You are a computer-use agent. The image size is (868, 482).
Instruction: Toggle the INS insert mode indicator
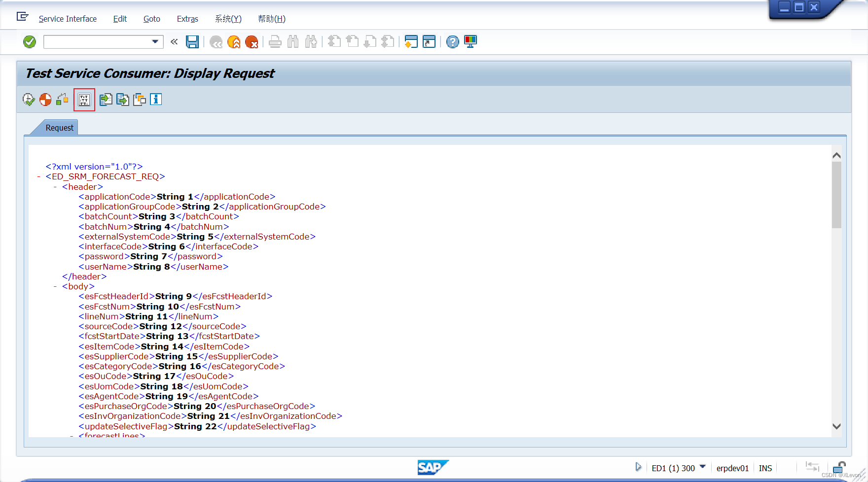[x=765, y=468]
